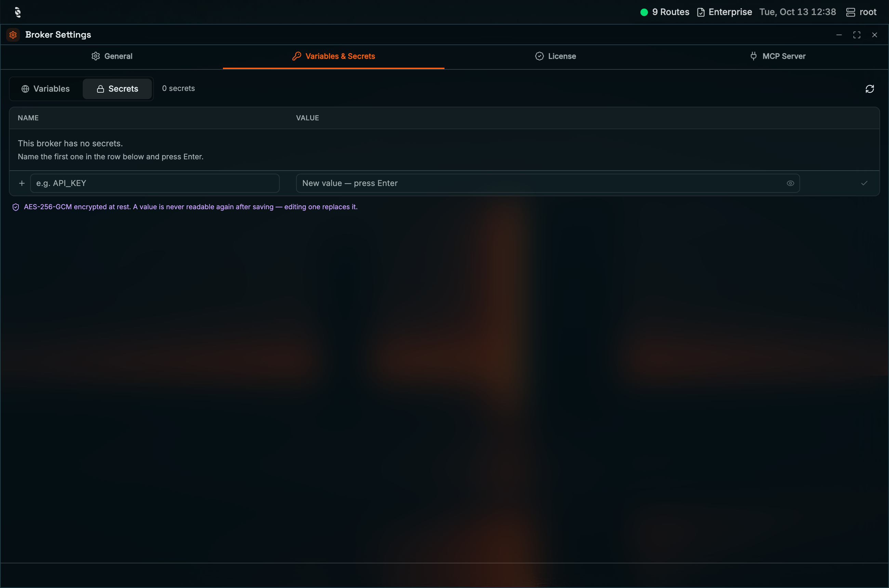
Task: Click the Enterprise license badge
Action: pyautogui.click(x=724, y=12)
